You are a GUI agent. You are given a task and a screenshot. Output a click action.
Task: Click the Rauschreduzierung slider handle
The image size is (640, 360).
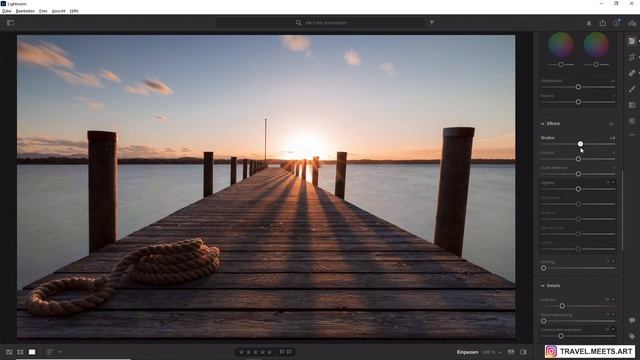pyautogui.click(x=544, y=321)
